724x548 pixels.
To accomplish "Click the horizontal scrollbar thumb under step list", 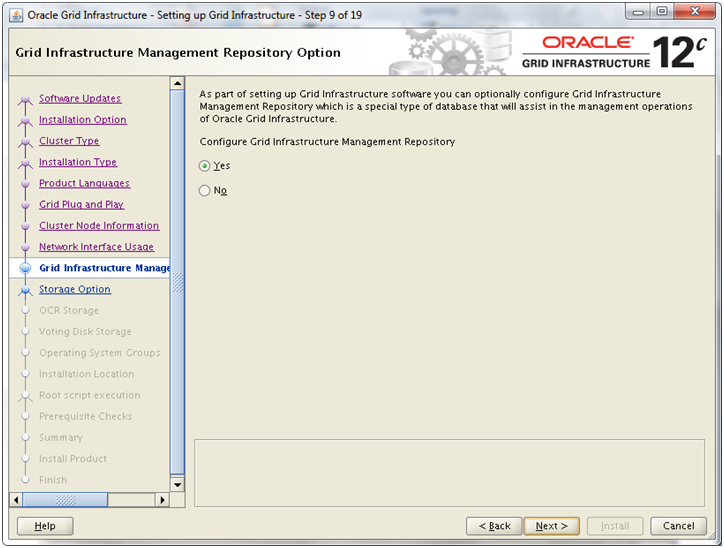I will tap(65, 500).
